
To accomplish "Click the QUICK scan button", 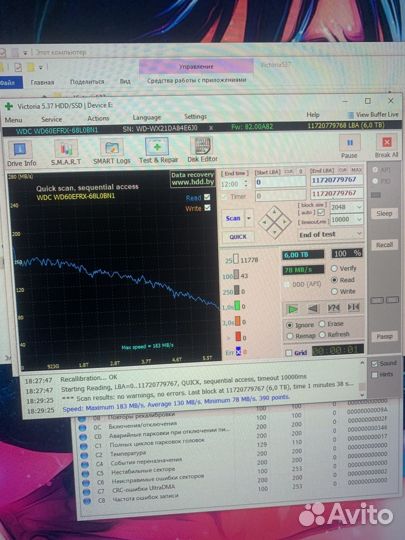I will click(238, 237).
